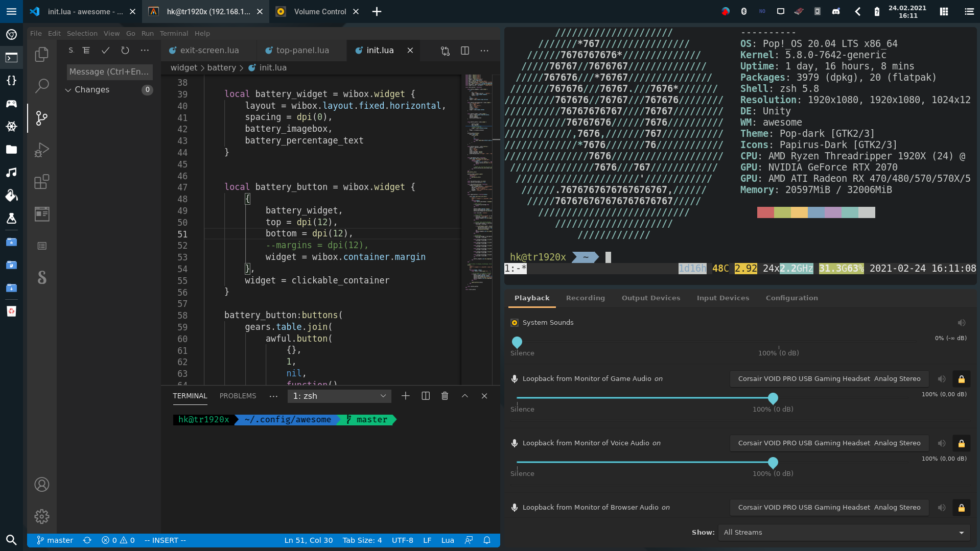980x551 pixels.
Task: Click the UTF-8 encoding indicator
Action: (403, 540)
